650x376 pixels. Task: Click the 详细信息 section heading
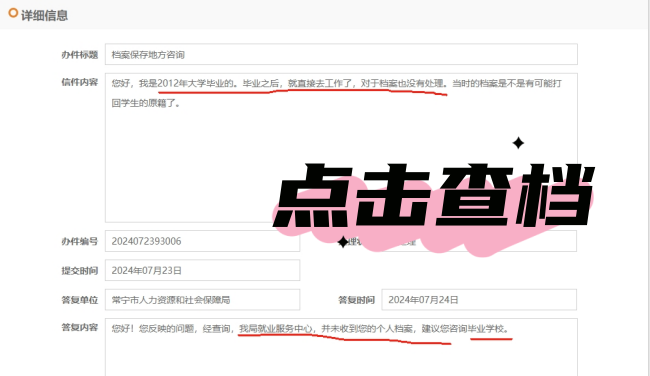click(44, 16)
